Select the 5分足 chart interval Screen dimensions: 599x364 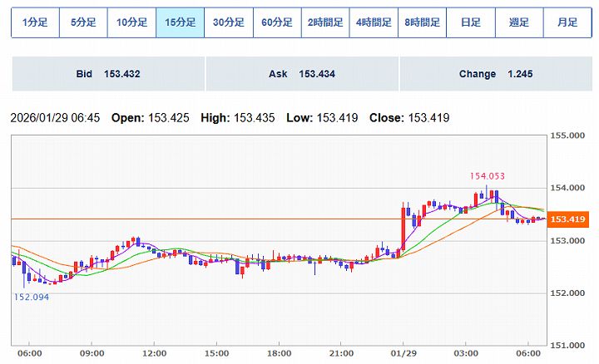pyautogui.click(x=83, y=22)
